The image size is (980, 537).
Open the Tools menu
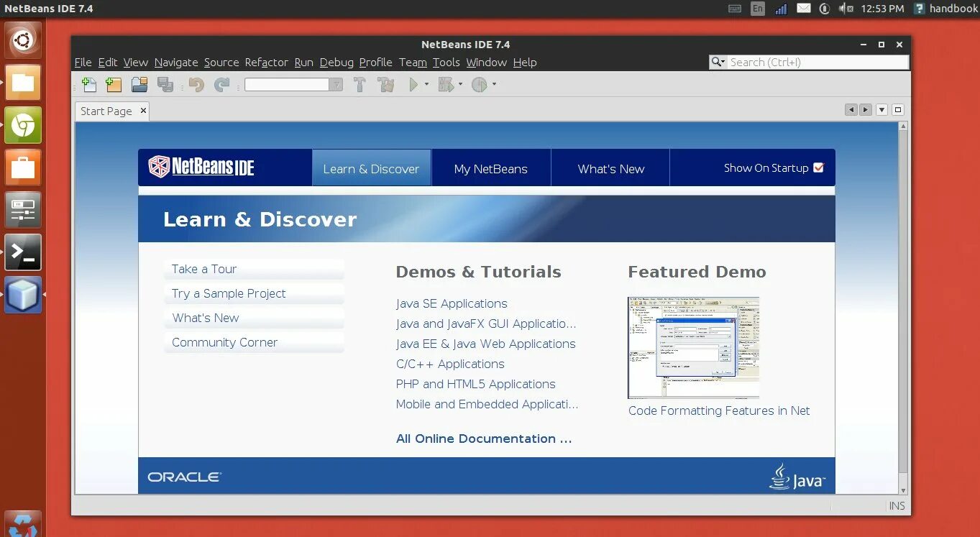pos(446,63)
